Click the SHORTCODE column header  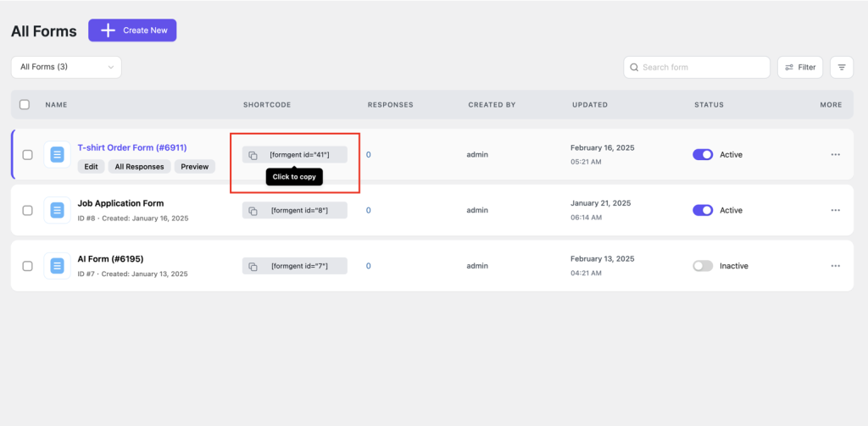pyautogui.click(x=267, y=104)
